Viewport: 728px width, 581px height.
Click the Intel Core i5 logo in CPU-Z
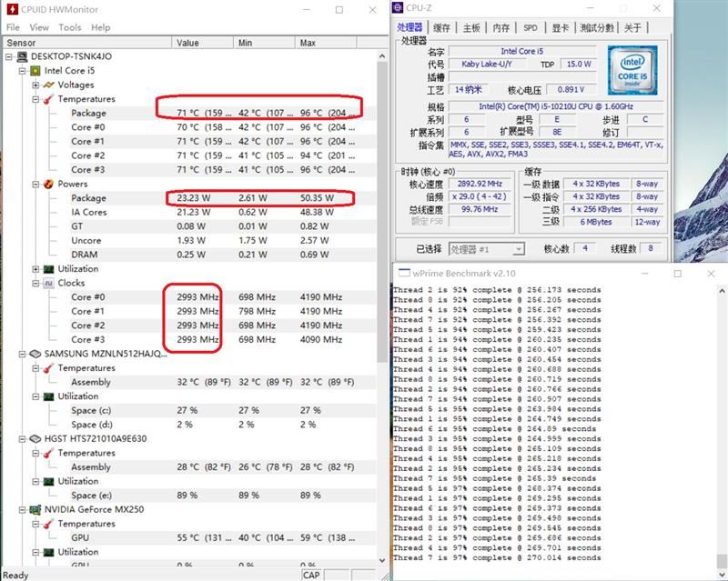pyautogui.click(x=632, y=70)
